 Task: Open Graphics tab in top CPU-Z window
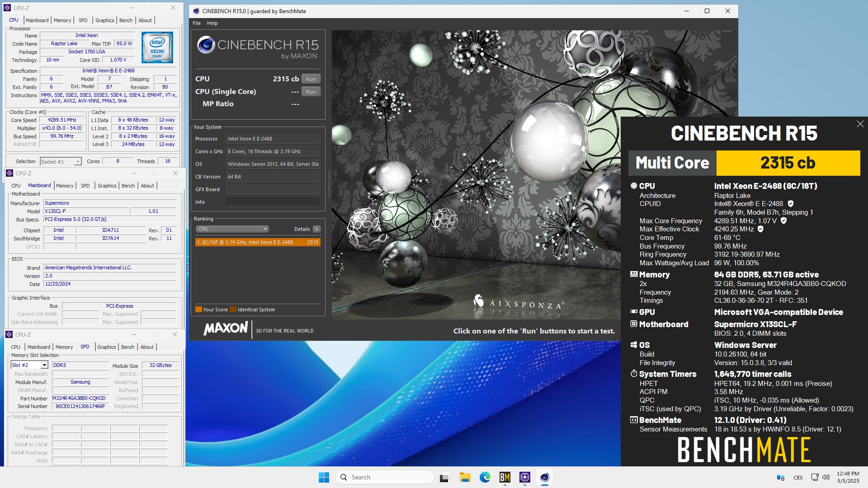coord(105,20)
